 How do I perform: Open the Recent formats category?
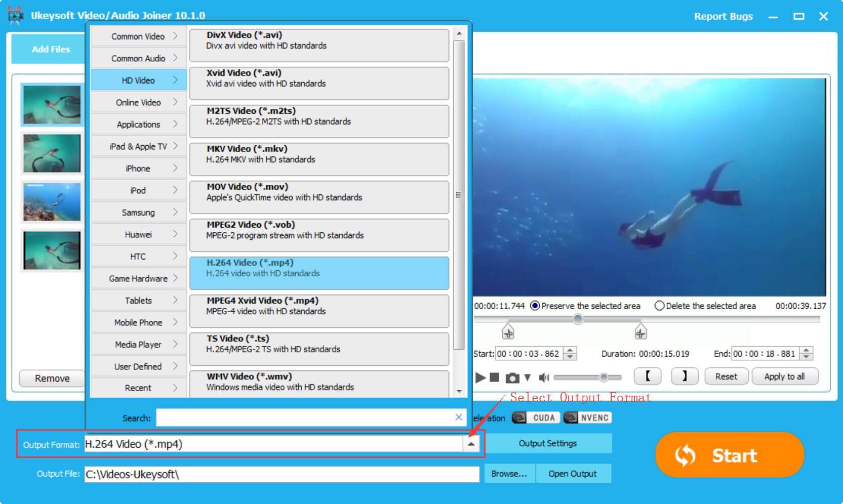click(138, 388)
